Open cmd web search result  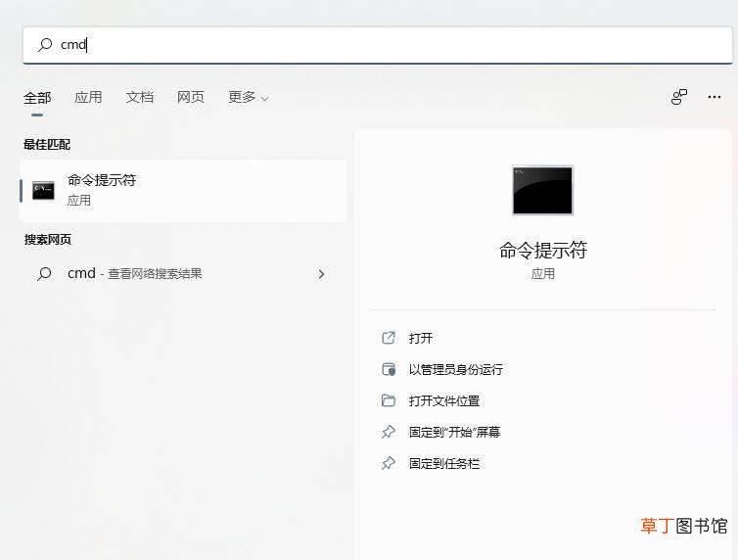tap(183, 273)
